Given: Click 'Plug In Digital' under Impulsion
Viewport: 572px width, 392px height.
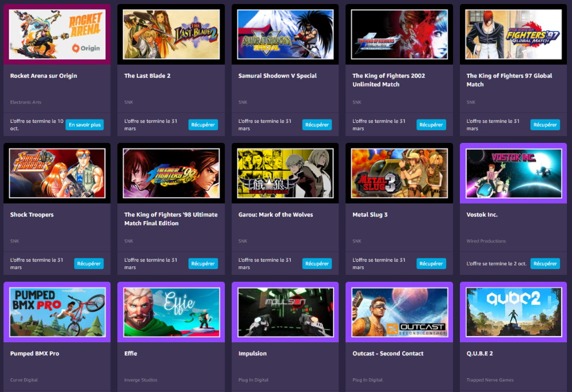Looking at the screenshot, I should [253, 380].
